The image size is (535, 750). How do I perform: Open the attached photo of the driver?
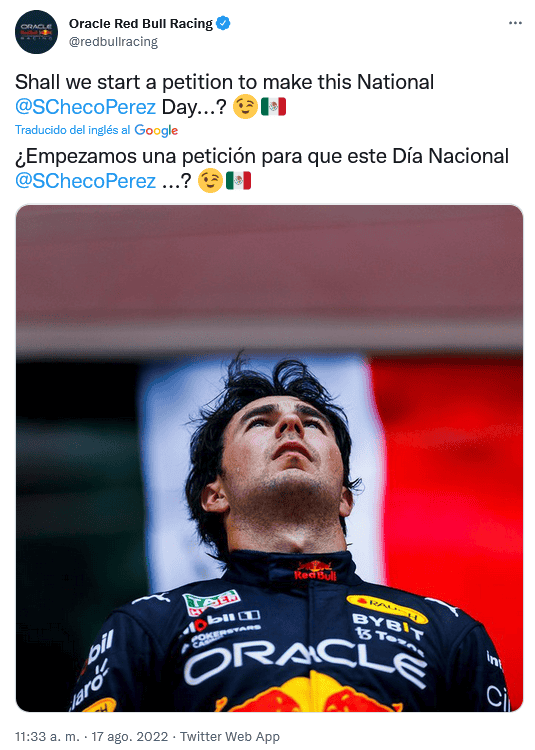coord(270,458)
